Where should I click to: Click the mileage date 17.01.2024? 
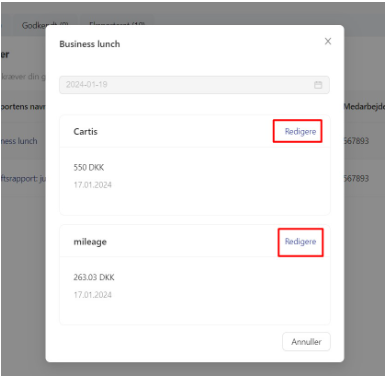tap(92, 295)
